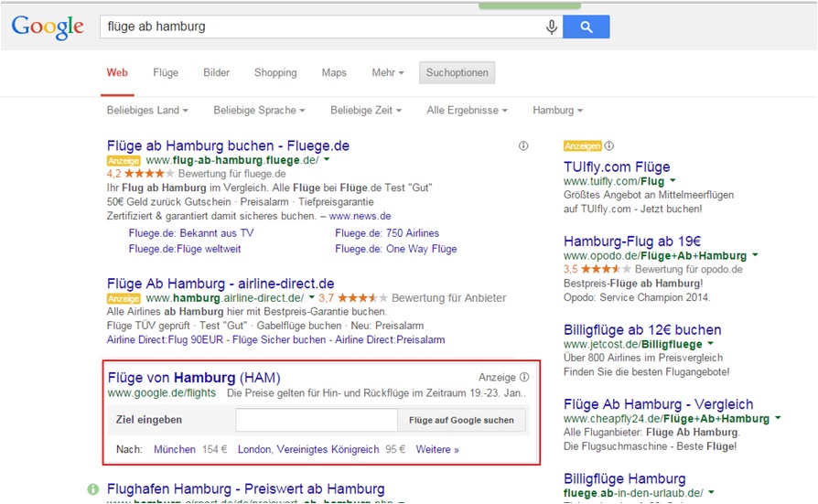Click 'Opodo: Service Champion 2014.' text
The width and height of the screenshot is (818, 504).
[x=637, y=297]
